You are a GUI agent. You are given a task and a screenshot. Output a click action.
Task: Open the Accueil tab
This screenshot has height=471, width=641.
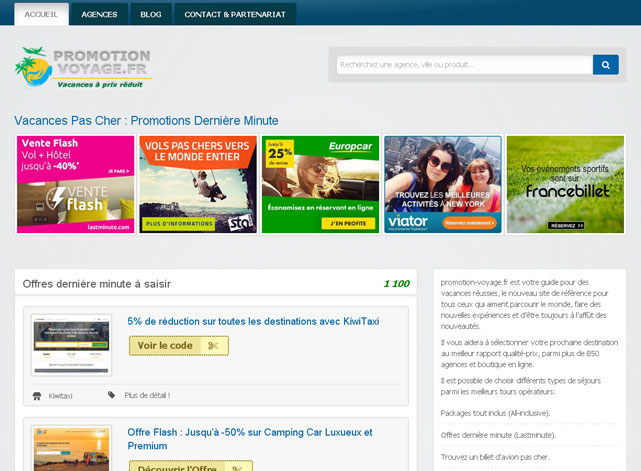[41, 14]
